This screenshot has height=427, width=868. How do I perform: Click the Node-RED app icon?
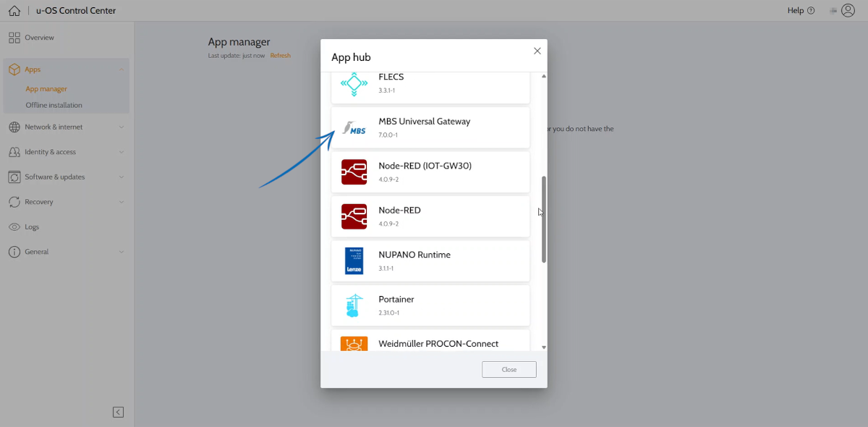[354, 216]
